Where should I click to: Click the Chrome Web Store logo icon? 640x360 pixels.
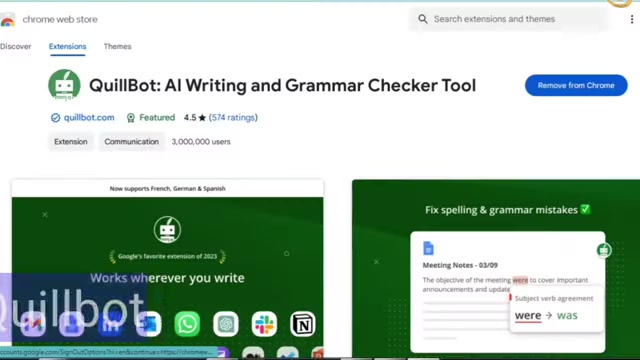tap(7, 20)
